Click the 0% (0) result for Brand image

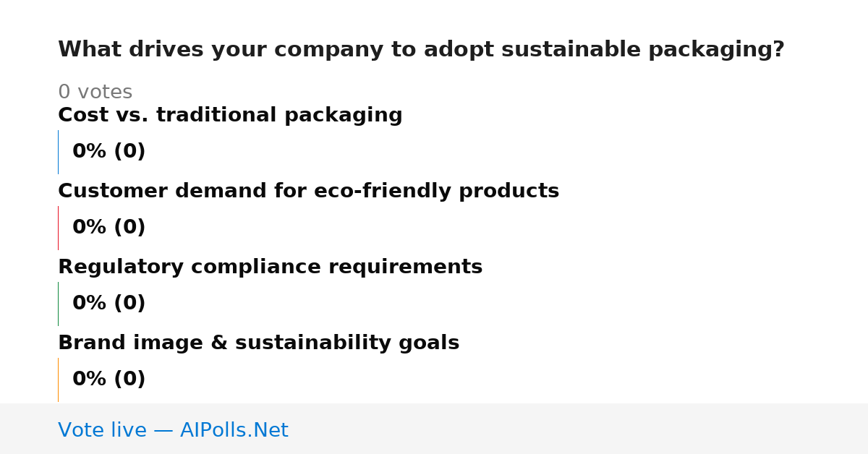click(109, 380)
